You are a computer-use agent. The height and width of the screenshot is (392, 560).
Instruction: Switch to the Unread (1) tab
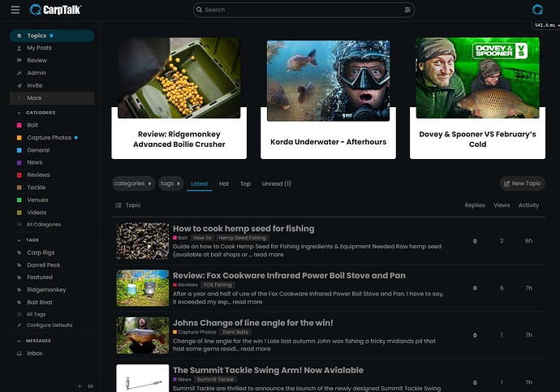(277, 184)
